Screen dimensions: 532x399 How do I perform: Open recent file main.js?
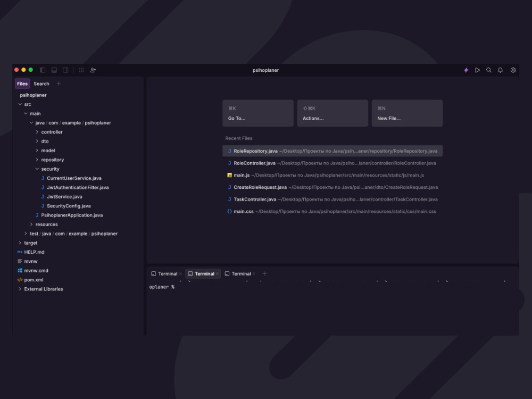[332, 175]
